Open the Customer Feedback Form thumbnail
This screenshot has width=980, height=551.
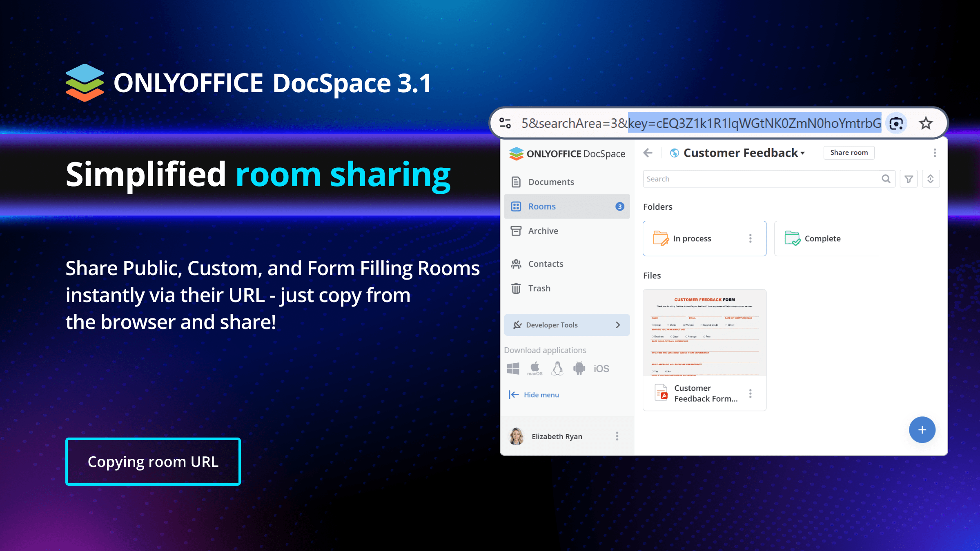(704, 333)
